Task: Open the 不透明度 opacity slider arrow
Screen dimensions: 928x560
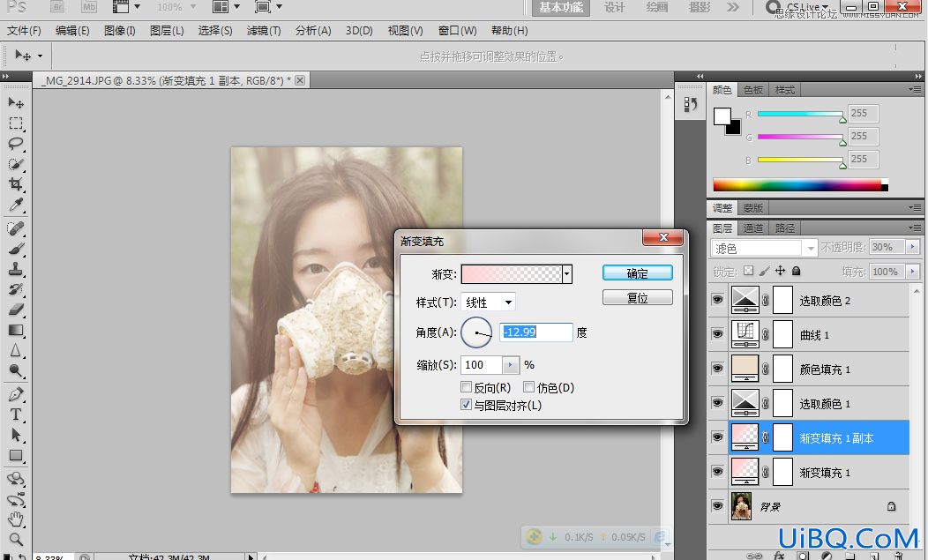Action: [913, 247]
